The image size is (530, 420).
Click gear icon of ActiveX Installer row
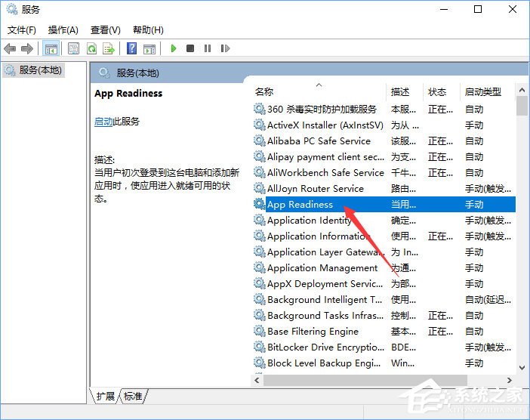point(260,125)
